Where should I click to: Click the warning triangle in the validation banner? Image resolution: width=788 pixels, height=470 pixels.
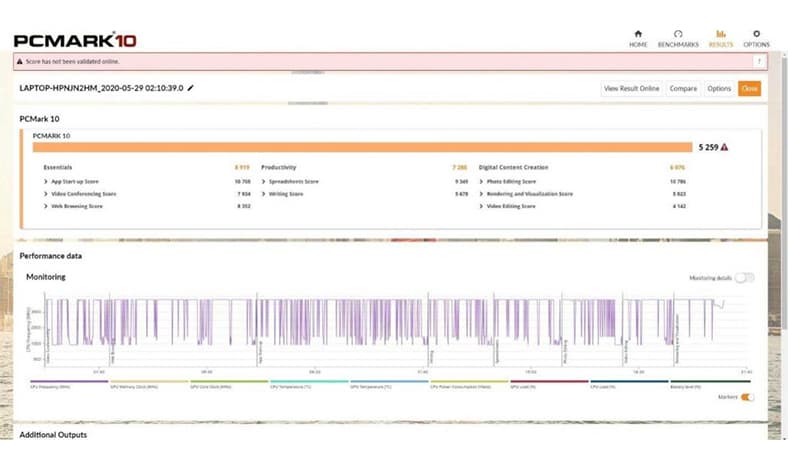pos(20,61)
